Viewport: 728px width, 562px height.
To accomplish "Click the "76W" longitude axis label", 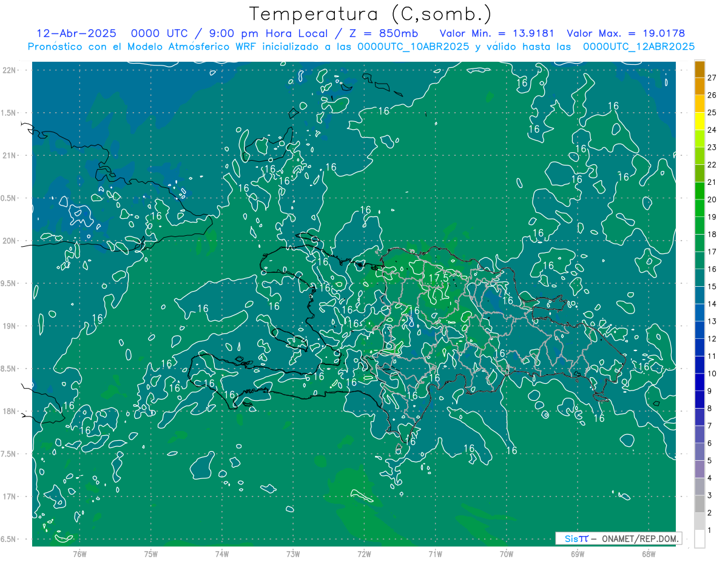I will (x=79, y=554).
